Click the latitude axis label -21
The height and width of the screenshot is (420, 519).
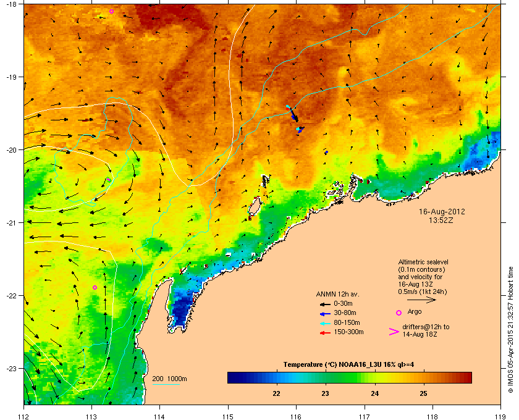pyautogui.click(x=11, y=223)
